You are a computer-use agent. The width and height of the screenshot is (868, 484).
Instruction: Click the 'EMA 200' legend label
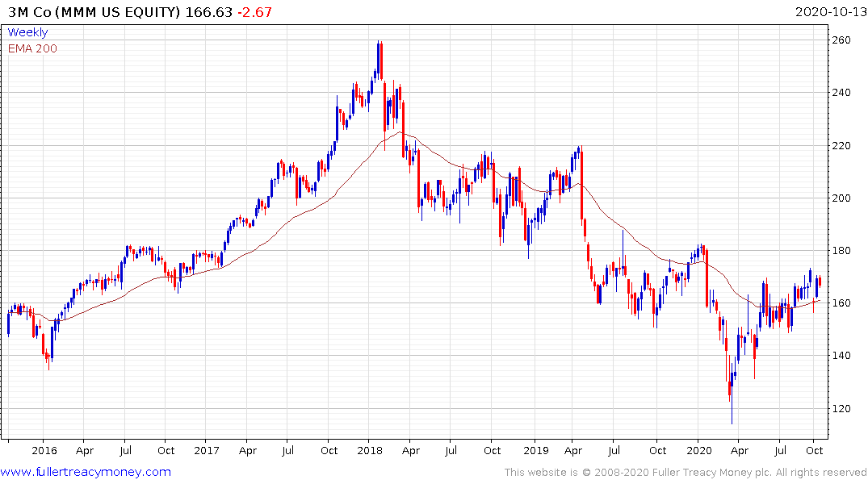32,48
